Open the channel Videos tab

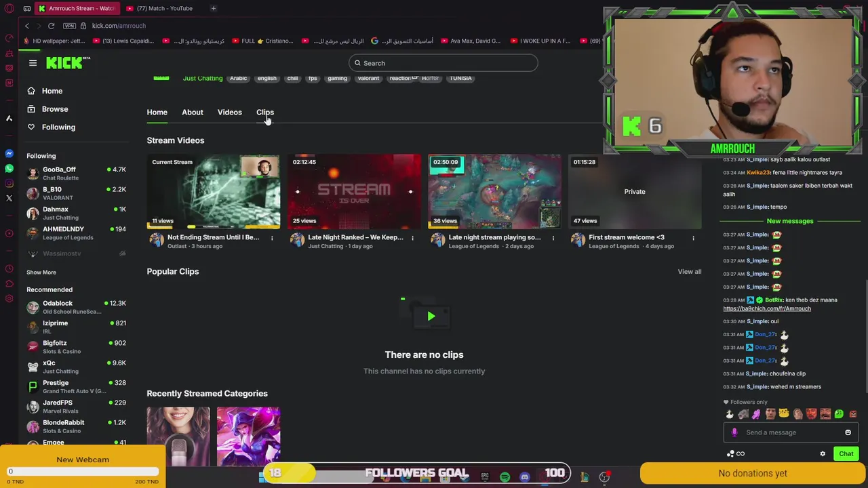tap(229, 113)
